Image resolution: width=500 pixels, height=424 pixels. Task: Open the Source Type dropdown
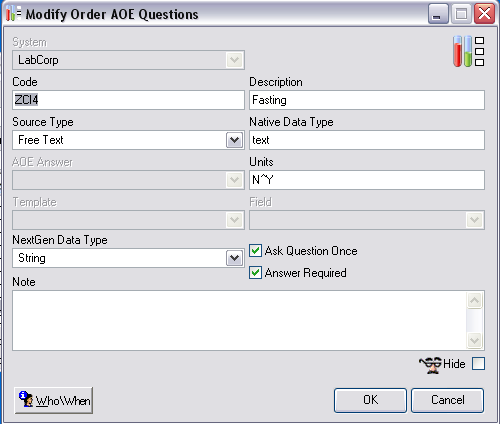pos(234,140)
